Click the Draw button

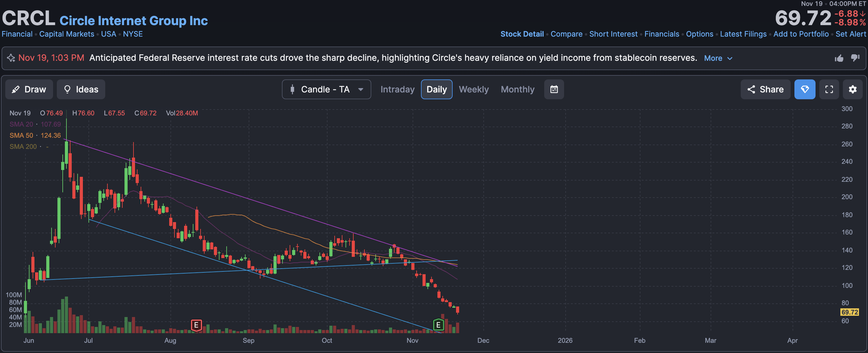click(x=29, y=89)
